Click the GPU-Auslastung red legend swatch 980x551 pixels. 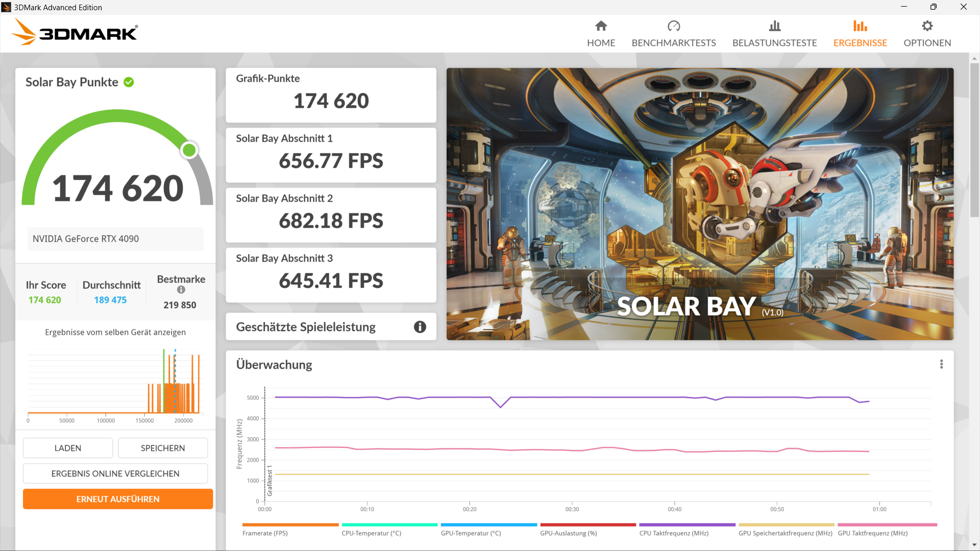587,524
